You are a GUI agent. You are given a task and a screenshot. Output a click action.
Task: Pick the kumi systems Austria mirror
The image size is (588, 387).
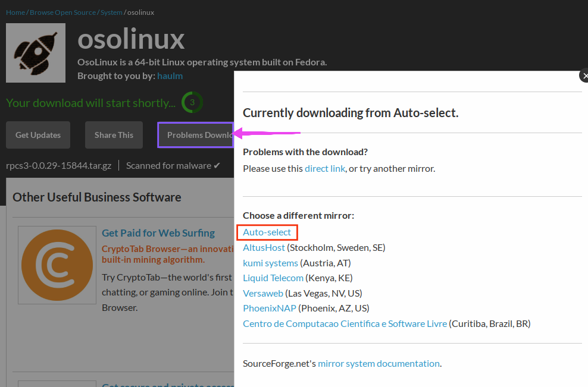(x=270, y=263)
